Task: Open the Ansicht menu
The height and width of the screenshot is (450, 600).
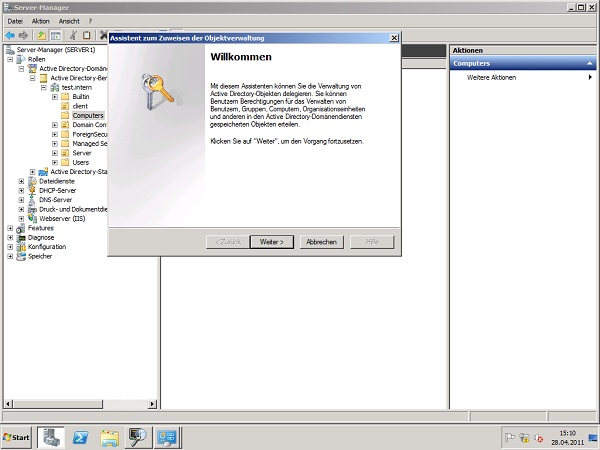Action: tap(69, 21)
